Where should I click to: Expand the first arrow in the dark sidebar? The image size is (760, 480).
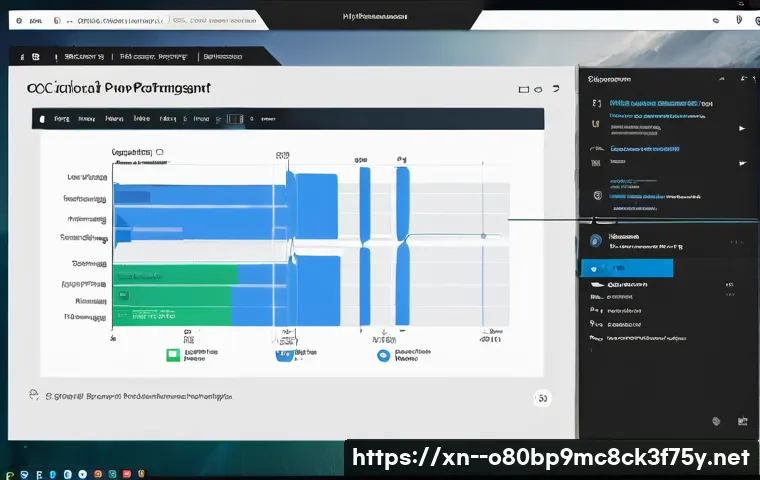[x=741, y=128]
